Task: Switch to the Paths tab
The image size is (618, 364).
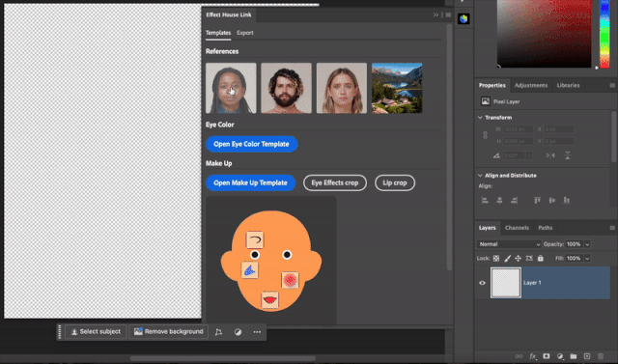Action: (x=545, y=228)
